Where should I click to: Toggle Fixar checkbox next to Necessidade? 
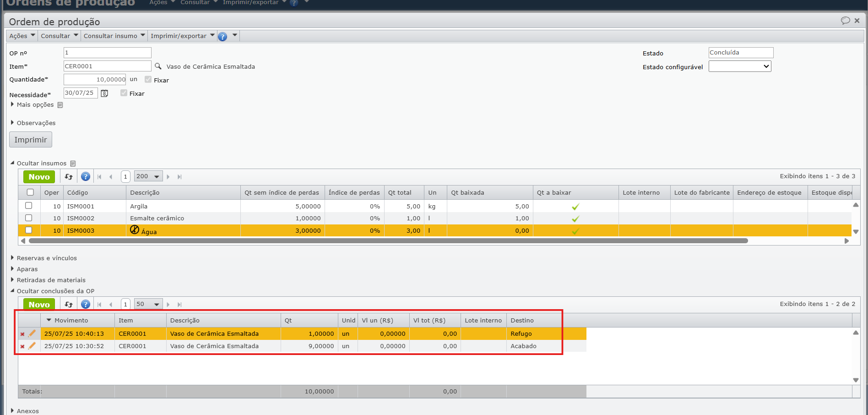tap(124, 93)
